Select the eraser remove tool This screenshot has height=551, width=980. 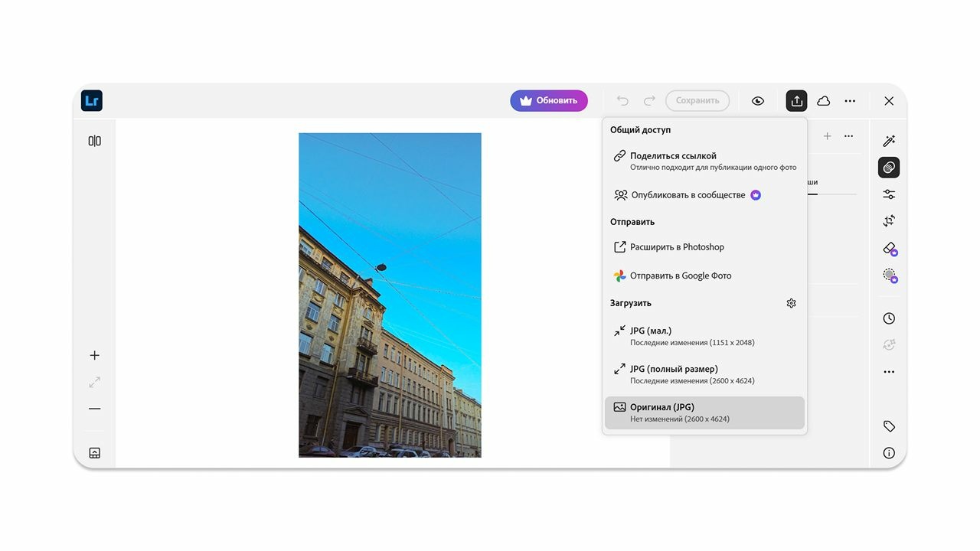tap(888, 248)
